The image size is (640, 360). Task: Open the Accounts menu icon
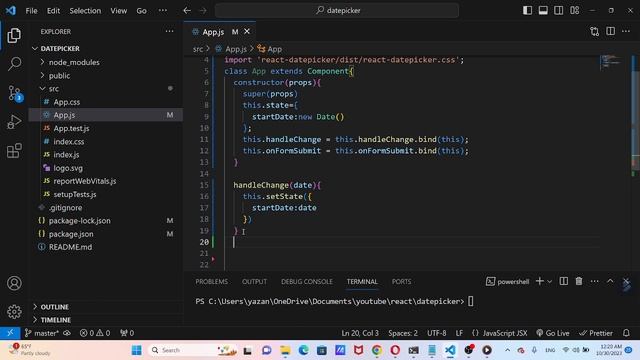[14, 283]
